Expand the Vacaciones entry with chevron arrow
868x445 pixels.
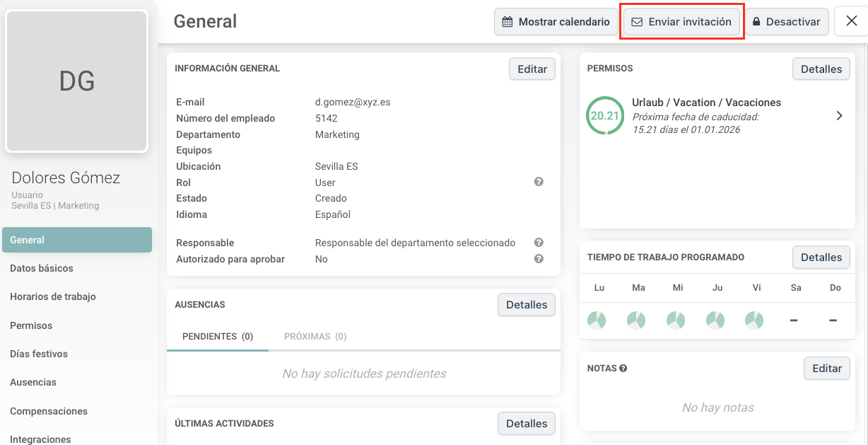[839, 116]
